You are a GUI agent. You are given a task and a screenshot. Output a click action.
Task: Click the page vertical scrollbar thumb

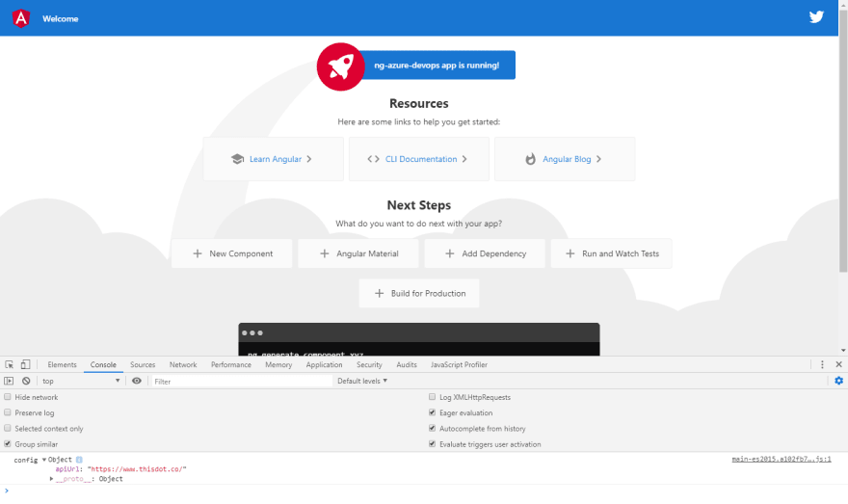coord(843,141)
